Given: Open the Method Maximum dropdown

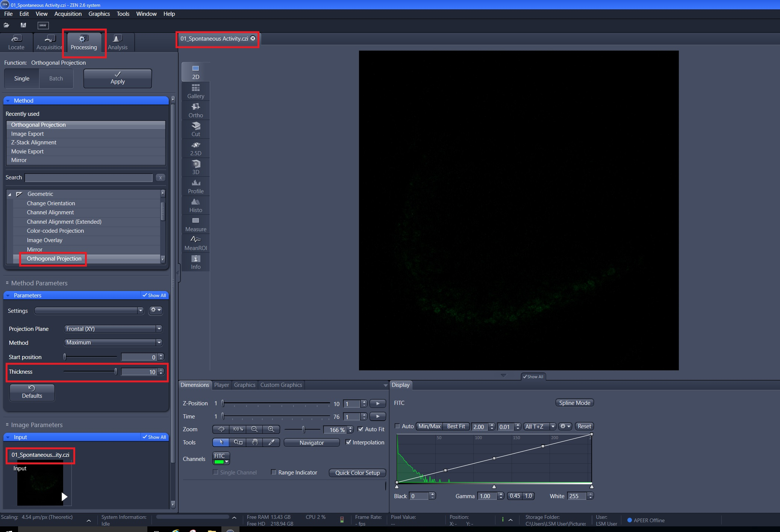Looking at the screenshot, I should pyautogui.click(x=113, y=343).
